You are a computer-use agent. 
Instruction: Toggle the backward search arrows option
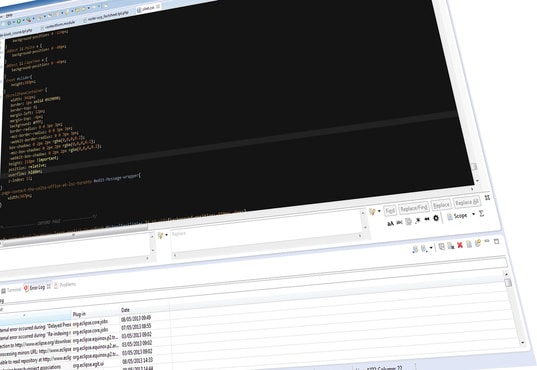pyautogui.click(x=427, y=219)
